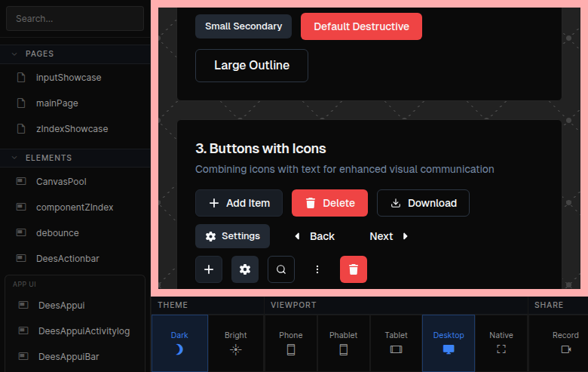Select the zIndexShowcase page
The height and width of the screenshot is (372, 588).
pyautogui.click(x=72, y=129)
